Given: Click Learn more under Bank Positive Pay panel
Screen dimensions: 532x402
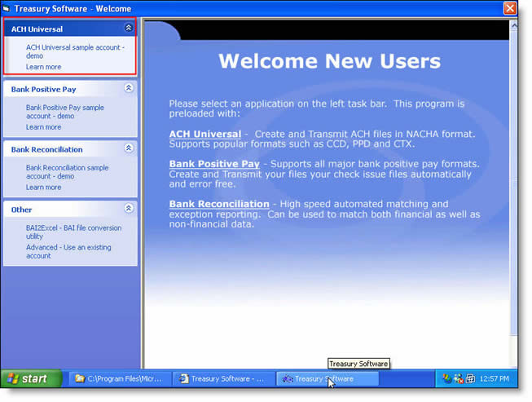Looking at the screenshot, I should [x=43, y=127].
